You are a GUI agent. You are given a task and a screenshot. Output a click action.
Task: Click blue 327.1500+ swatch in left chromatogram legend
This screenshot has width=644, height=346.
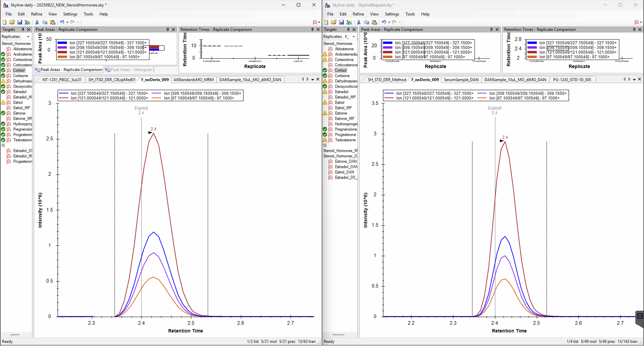64,93
